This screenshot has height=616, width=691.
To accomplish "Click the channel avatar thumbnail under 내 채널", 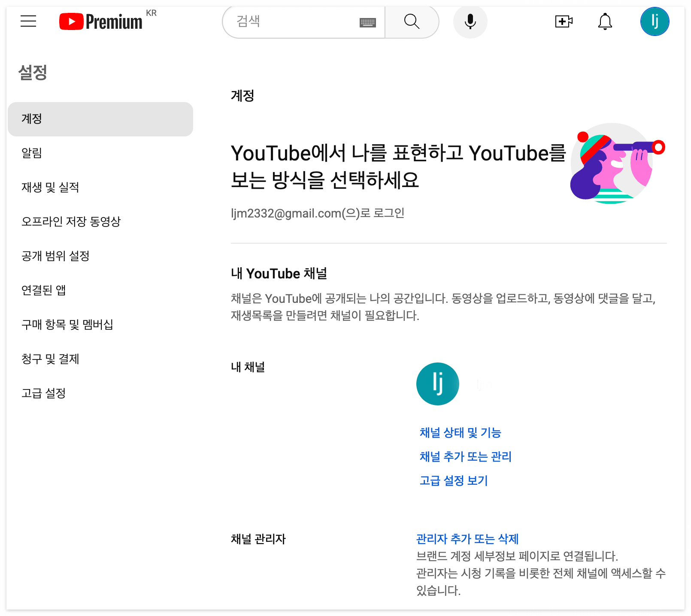I will [x=437, y=384].
